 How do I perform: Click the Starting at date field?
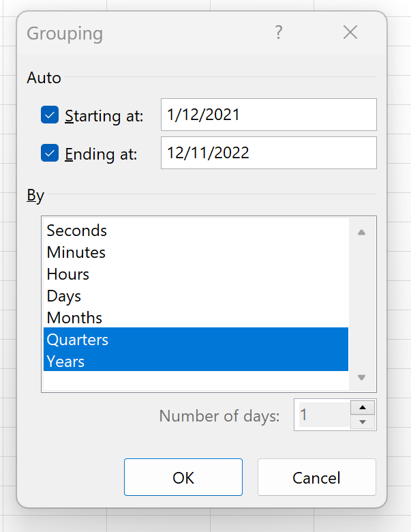point(269,115)
